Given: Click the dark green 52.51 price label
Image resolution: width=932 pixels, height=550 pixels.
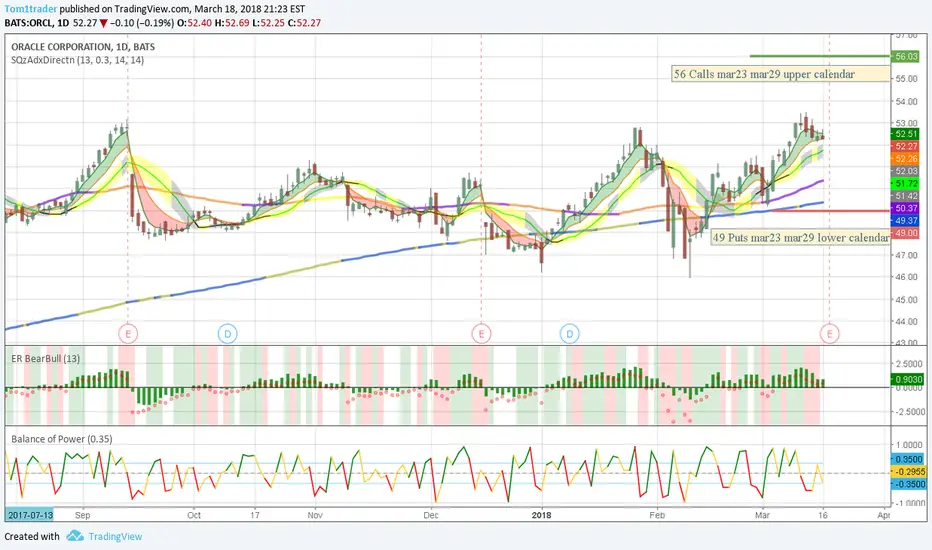Looking at the screenshot, I should pos(906,134).
